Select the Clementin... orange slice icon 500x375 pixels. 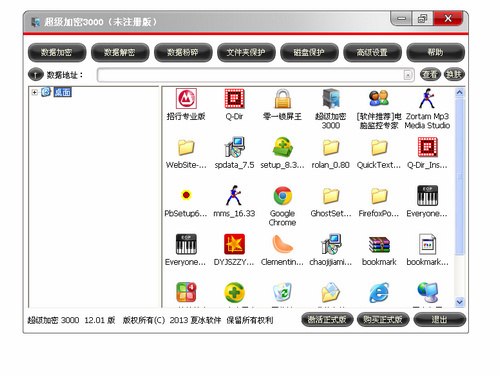tap(282, 244)
